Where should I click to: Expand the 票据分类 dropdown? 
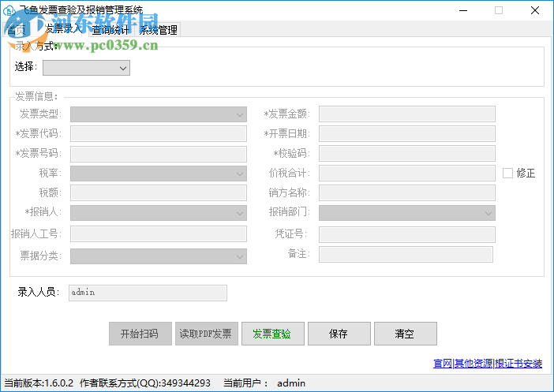coord(159,256)
